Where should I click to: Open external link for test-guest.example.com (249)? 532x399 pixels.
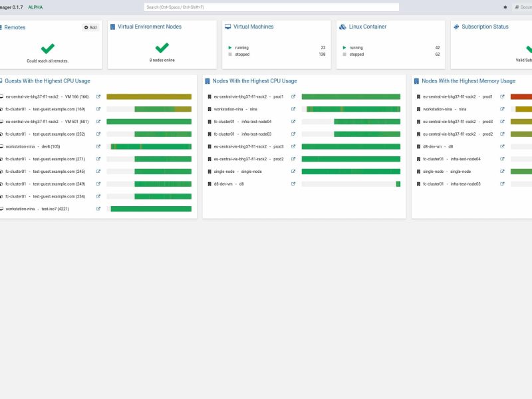pos(98,184)
